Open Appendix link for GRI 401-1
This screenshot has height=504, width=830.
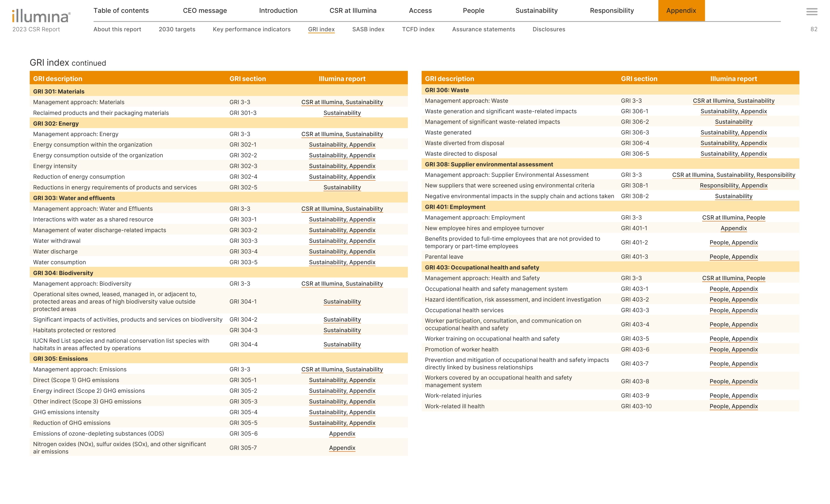pyautogui.click(x=733, y=228)
